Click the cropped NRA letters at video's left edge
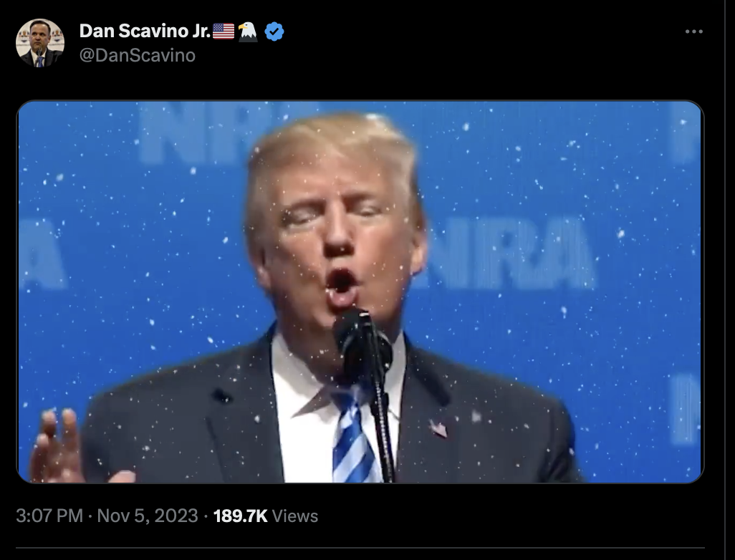 (42, 253)
